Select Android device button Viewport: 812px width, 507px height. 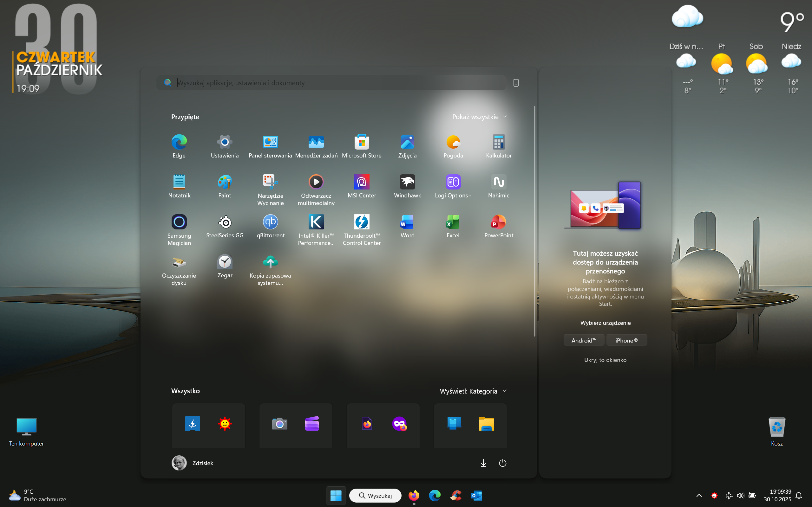584,340
